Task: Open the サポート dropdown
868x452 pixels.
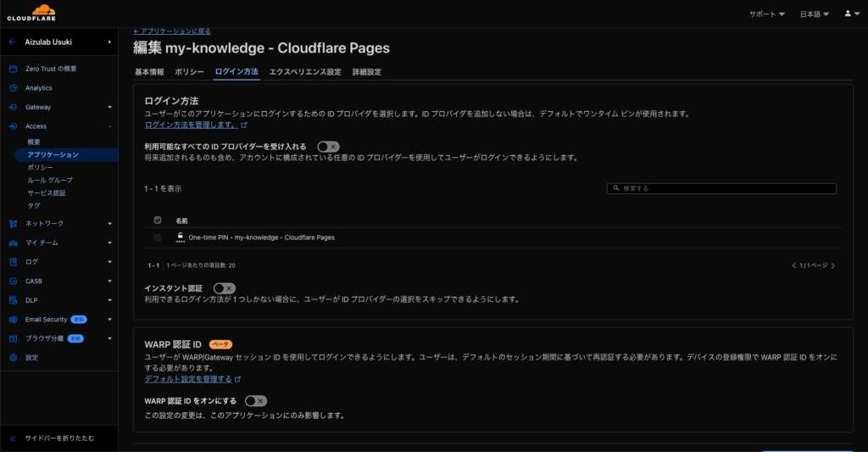Action: (767, 14)
